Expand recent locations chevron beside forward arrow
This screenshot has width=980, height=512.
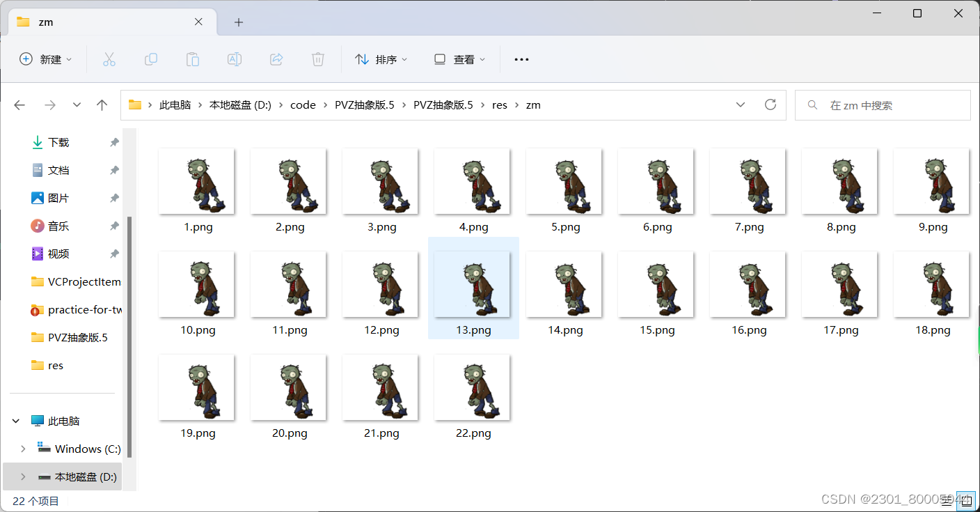click(77, 105)
